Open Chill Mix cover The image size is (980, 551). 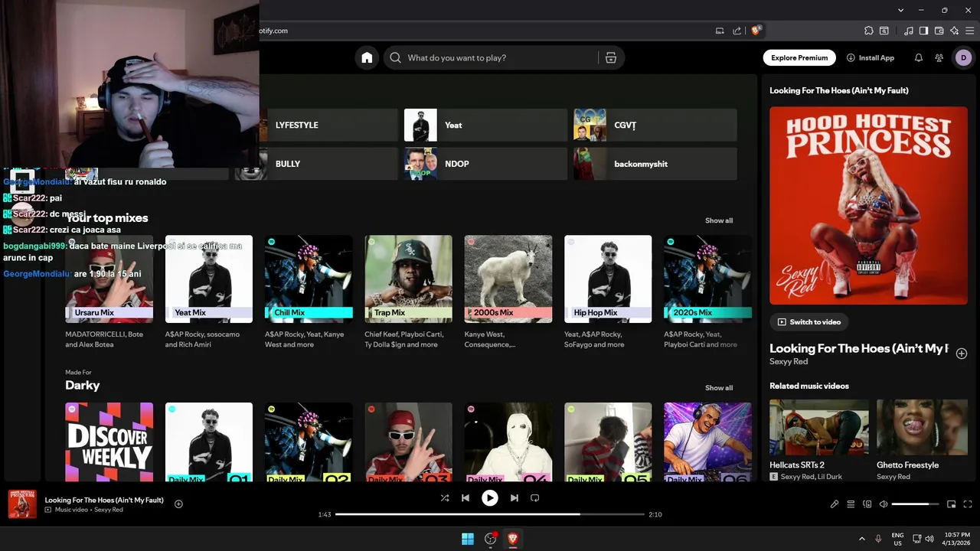click(x=309, y=279)
